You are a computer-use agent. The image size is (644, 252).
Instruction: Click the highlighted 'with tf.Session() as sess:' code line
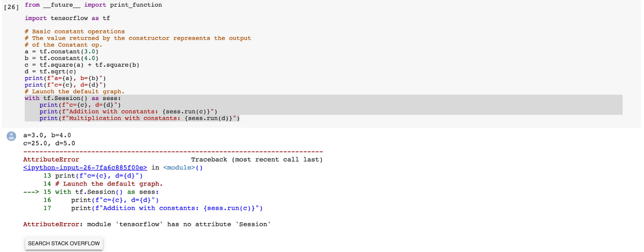pyautogui.click(x=72, y=98)
